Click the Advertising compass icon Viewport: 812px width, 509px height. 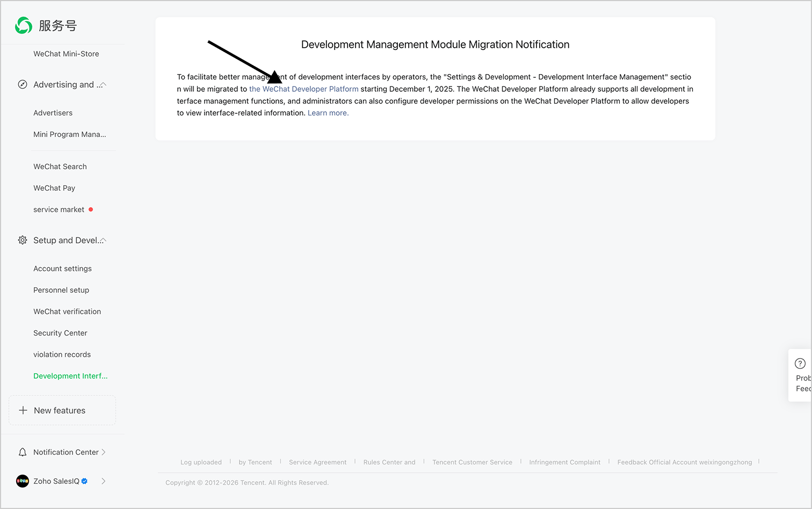23,84
